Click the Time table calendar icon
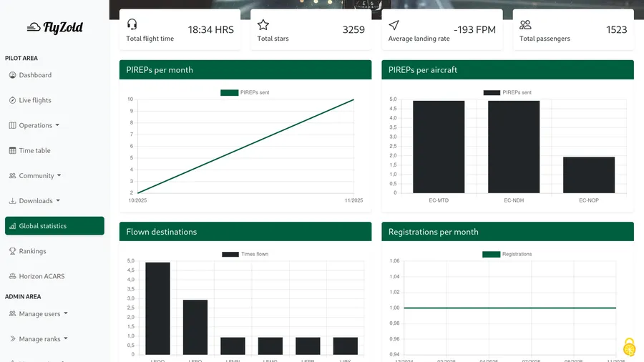Screen dimensions: 644x362 coord(12,151)
